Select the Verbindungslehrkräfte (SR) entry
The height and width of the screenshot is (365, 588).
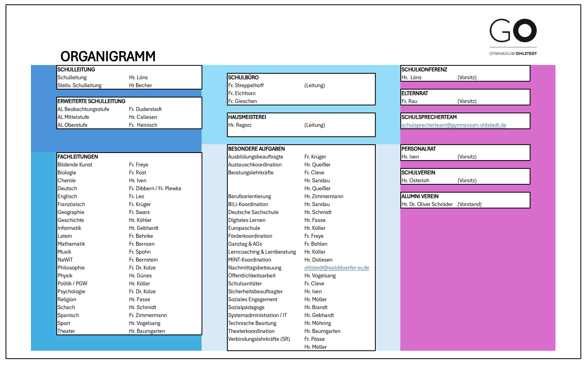[x=259, y=339]
